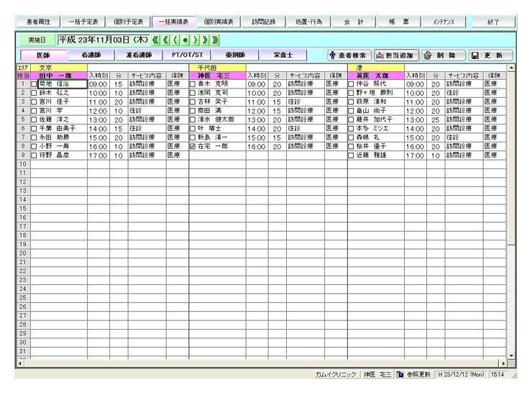Click the 参照更新 status bar icon
532x393 pixels.
pos(400,374)
